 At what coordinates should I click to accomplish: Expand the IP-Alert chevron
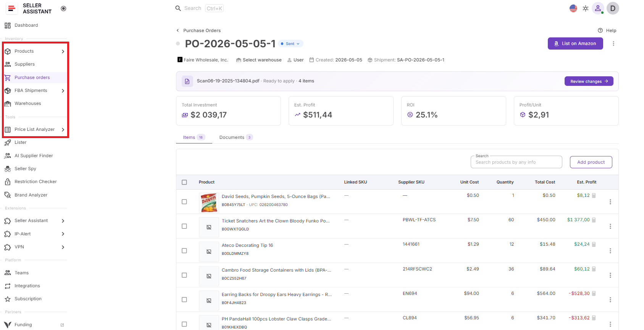pos(63,234)
